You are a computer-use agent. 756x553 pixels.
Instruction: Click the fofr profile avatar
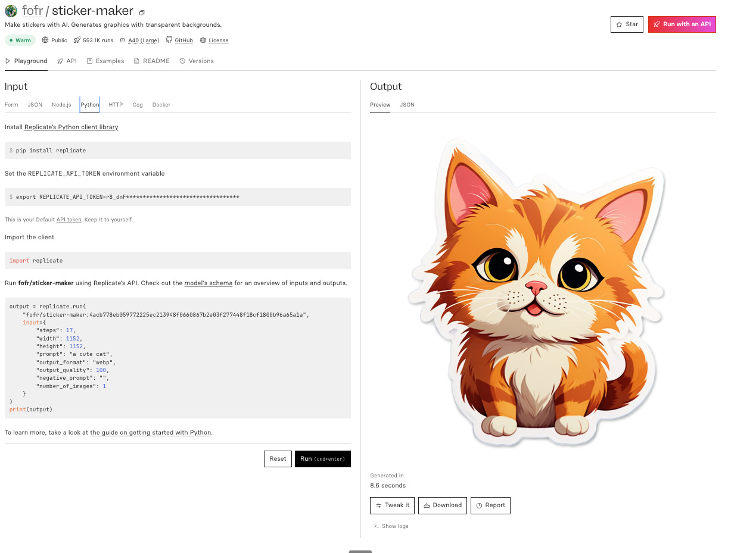pos(10,10)
